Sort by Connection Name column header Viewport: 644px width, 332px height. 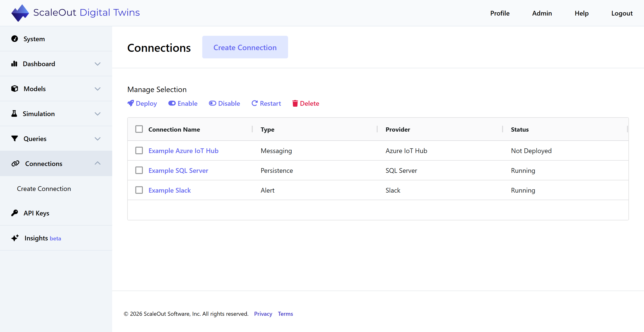point(174,130)
